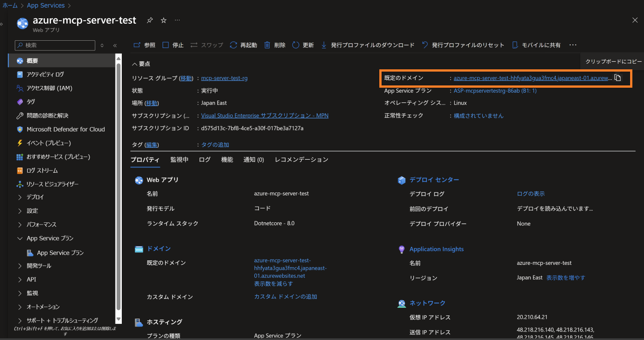Open リソース ビジュアライザー in the sidebar
This screenshot has width=644, height=340.
point(61,184)
